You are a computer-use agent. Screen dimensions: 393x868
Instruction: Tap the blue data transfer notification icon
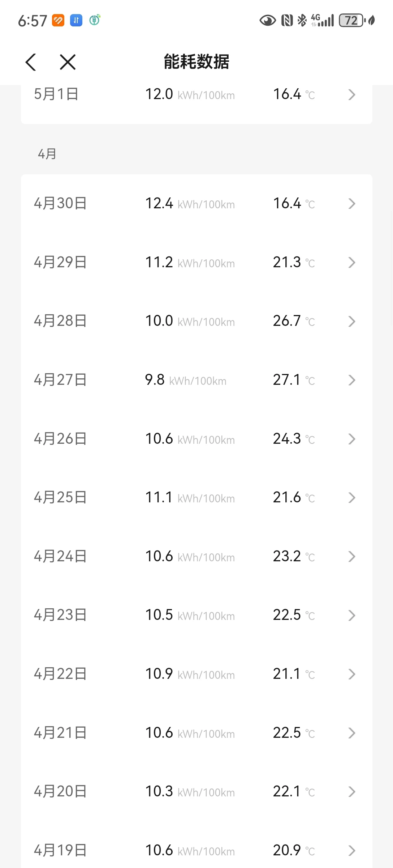[x=76, y=21]
